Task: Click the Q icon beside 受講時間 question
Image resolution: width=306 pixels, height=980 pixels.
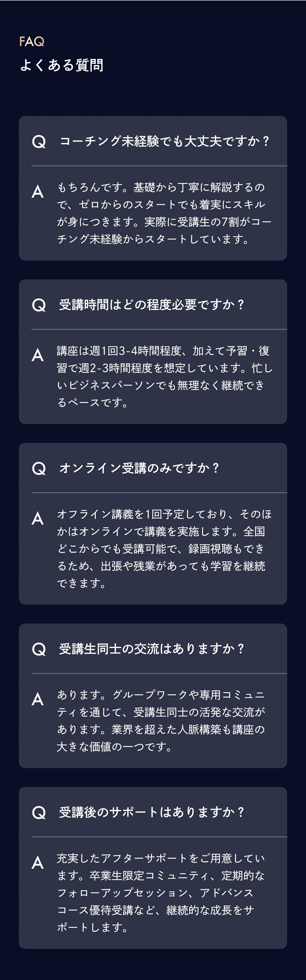Action: pos(39,305)
